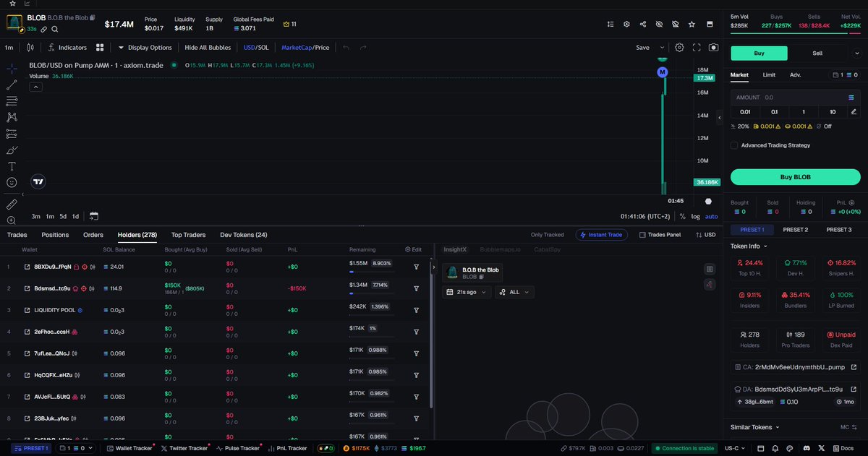Screen dimensions: 868x456
Task: Enable Advanced Trading Strategy checkbox
Action: point(734,145)
